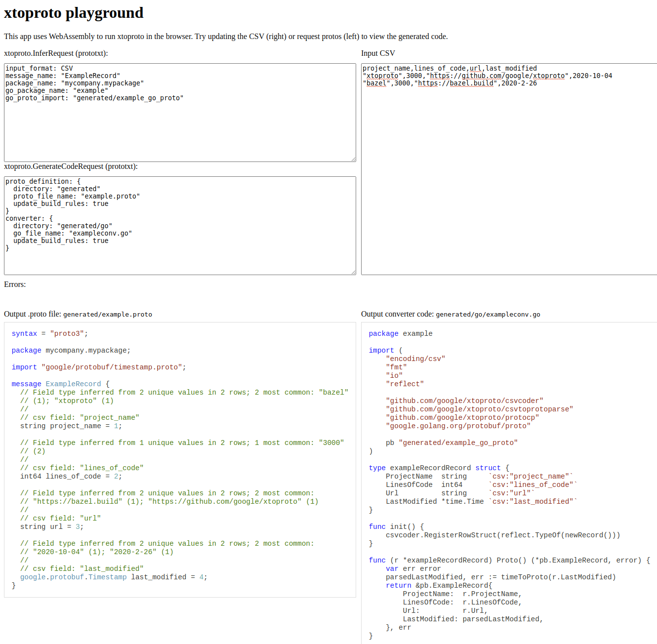
Task: Click the 'csvcoder.RegisterRowStruct' call line
Action: pos(503,535)
